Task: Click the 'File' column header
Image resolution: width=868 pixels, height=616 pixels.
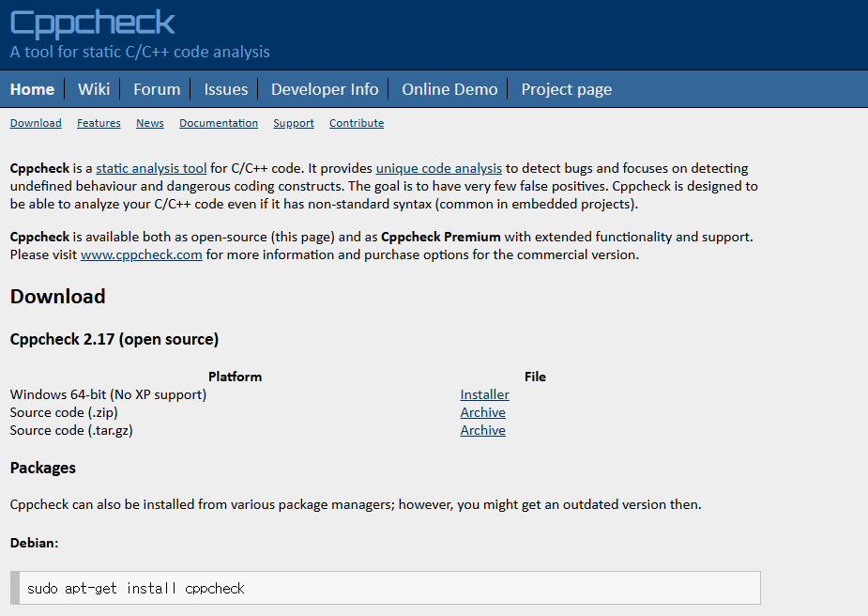Action: coord(535,377)
